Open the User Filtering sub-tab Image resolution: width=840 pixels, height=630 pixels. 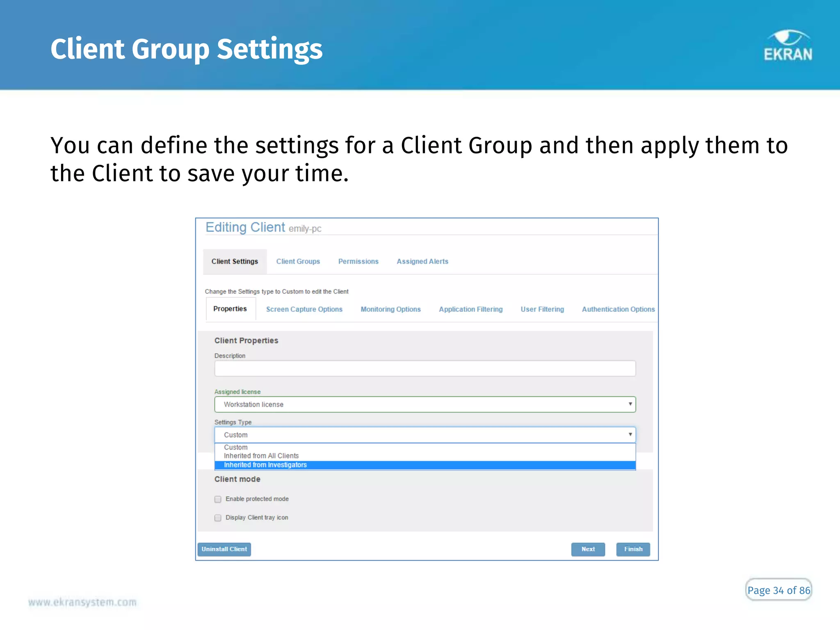(x=542, y=309)
